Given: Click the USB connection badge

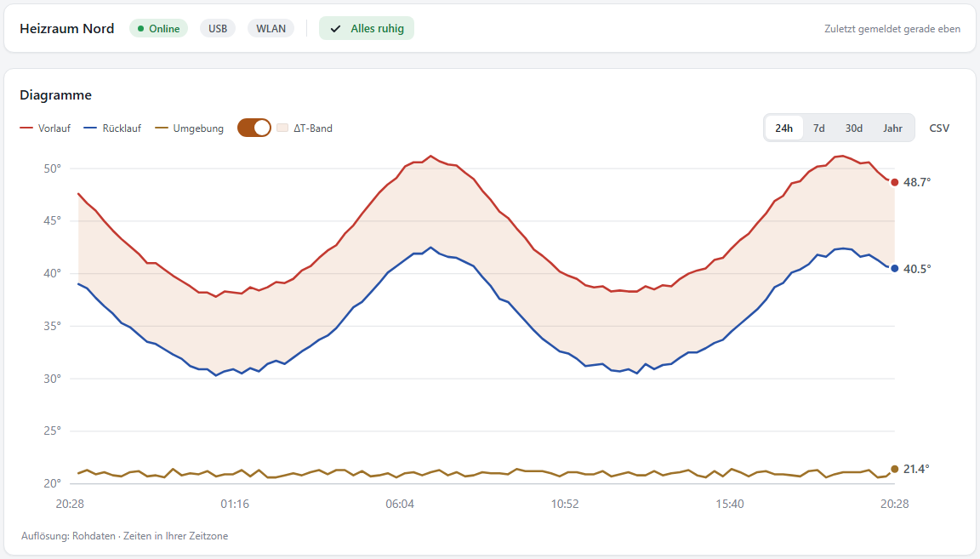Looking at the screenshot, I should (x=218, y=29).
